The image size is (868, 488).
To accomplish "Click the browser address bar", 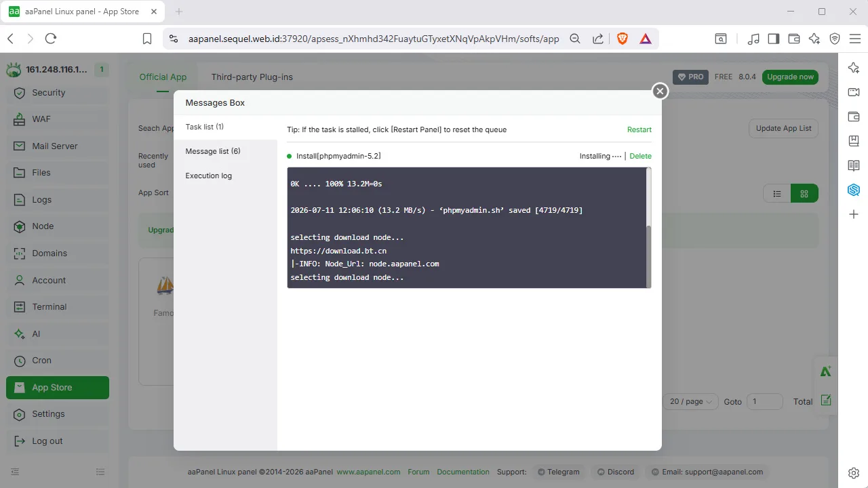I will click(374, 39).
